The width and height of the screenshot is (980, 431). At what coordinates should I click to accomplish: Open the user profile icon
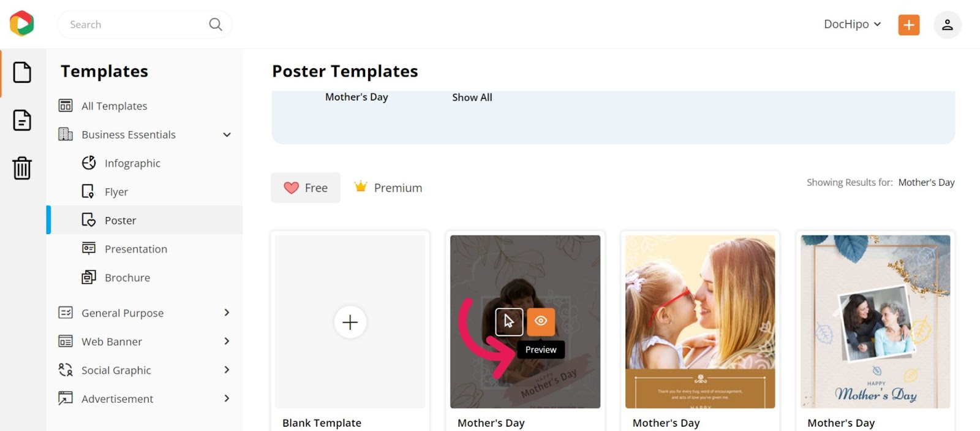tap(947, 25)
